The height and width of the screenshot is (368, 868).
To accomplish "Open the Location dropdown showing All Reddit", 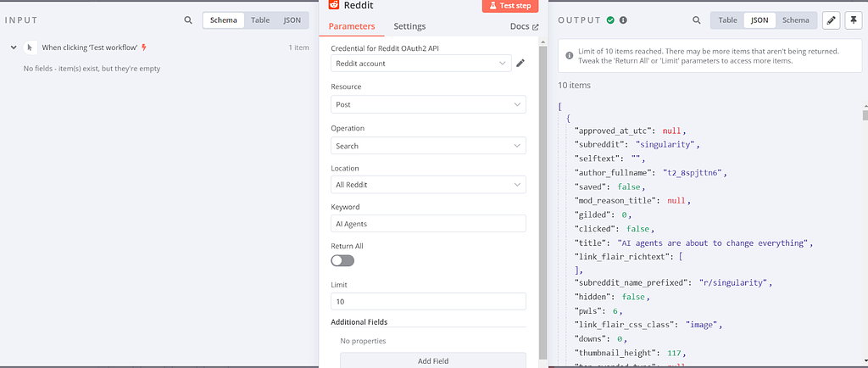I will pyautogui.click(x=428, y=185).
